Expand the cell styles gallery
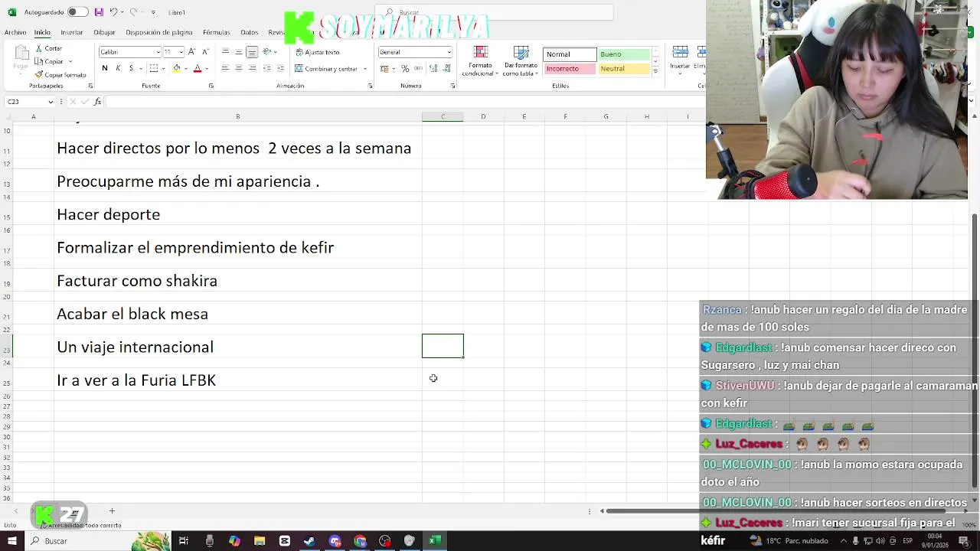This screenshot has height=551, width=980. pos(655,71)
